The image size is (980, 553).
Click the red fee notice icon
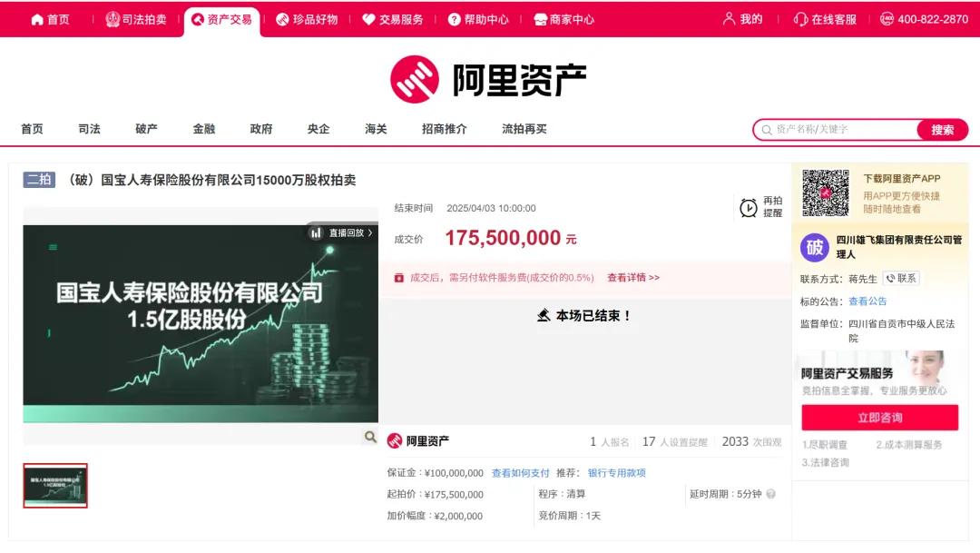398,278
